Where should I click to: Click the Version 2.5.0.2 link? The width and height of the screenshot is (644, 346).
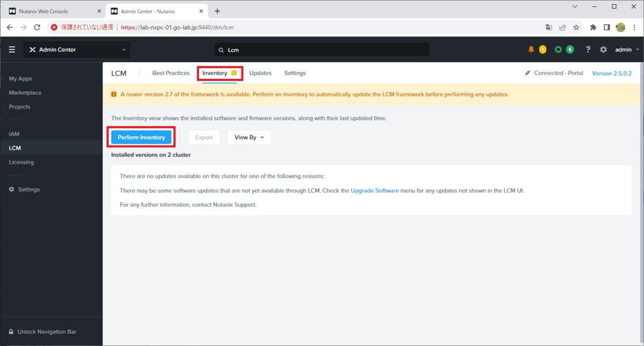pos(612,73)
